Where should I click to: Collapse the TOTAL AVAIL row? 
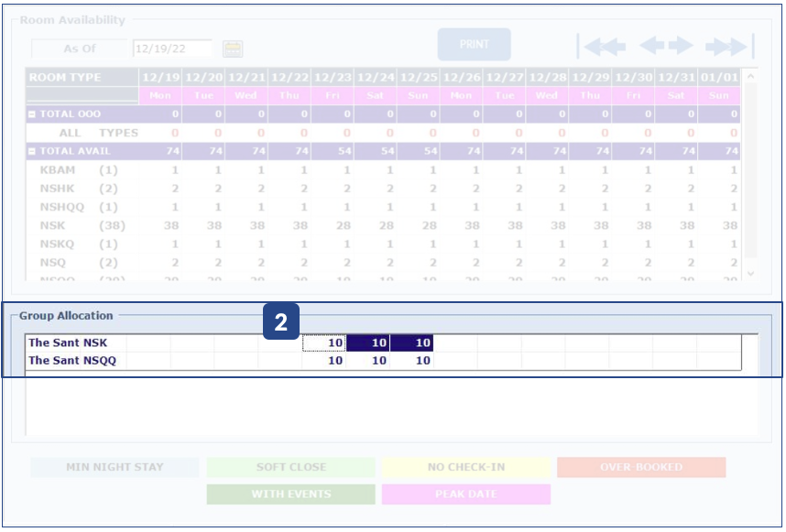click(32, 152)
